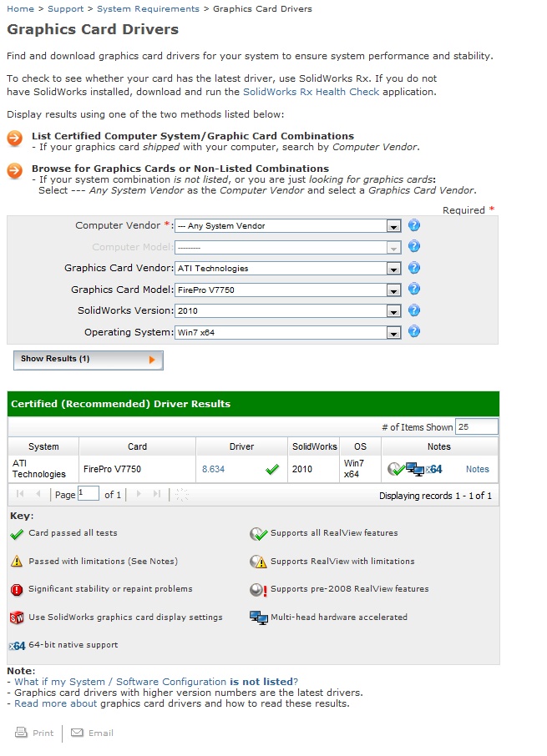547x756 pixels.
Task: Open SolidWorks Version dropdown
Action: 393,311
